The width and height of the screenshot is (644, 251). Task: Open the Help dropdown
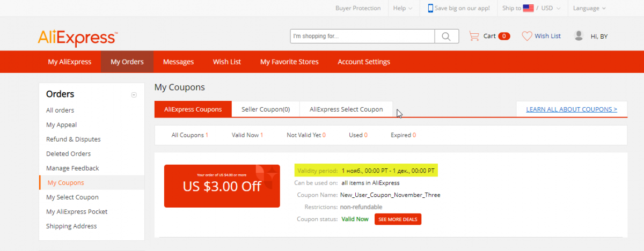coord(402,8)
